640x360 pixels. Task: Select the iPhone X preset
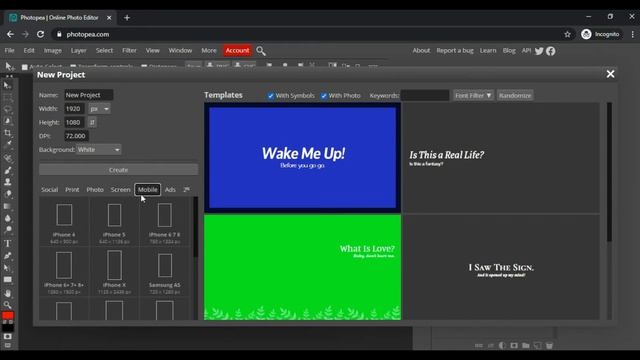pos(114,271)
